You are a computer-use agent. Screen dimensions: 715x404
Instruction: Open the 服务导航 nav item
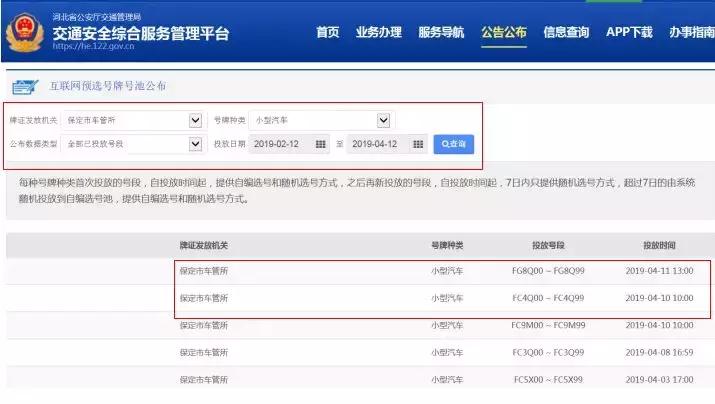(441, 32)
